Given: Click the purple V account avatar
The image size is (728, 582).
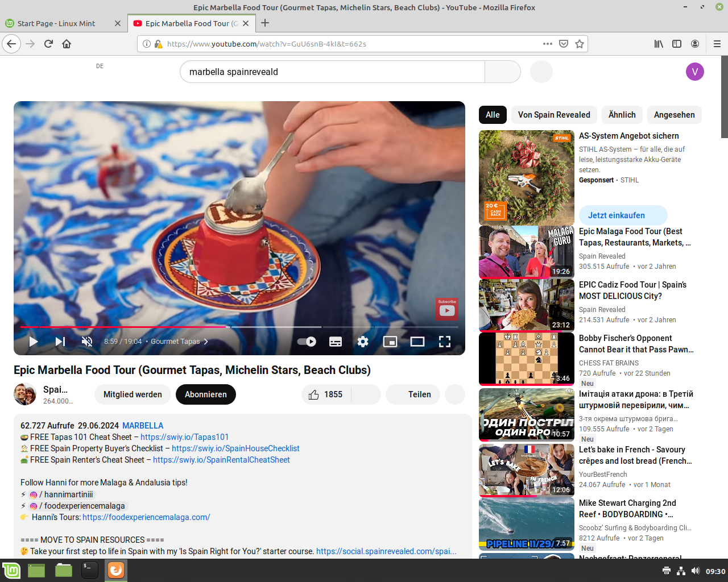Looking at the screenshot, I should (x=695, y=72).
